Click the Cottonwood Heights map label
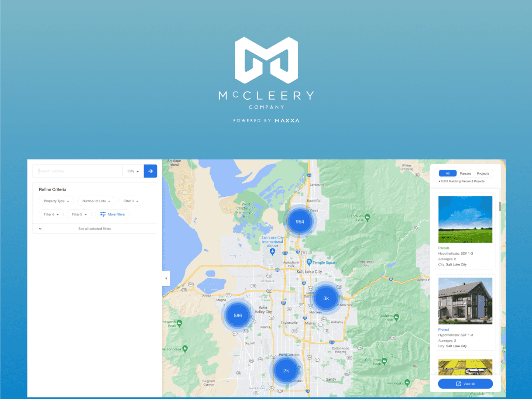This screenshot has width=532, height=399. [341, 350]
